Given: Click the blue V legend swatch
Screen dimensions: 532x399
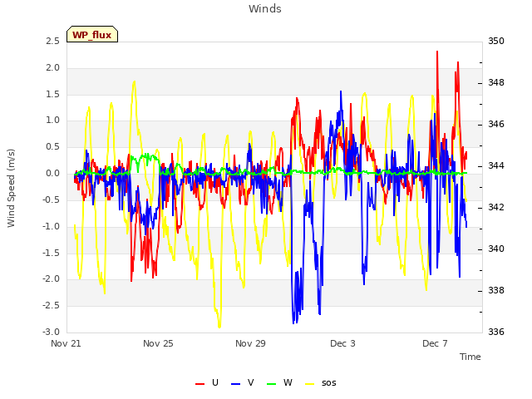Looking at the screenshot, I should click(x=235, y=384).
